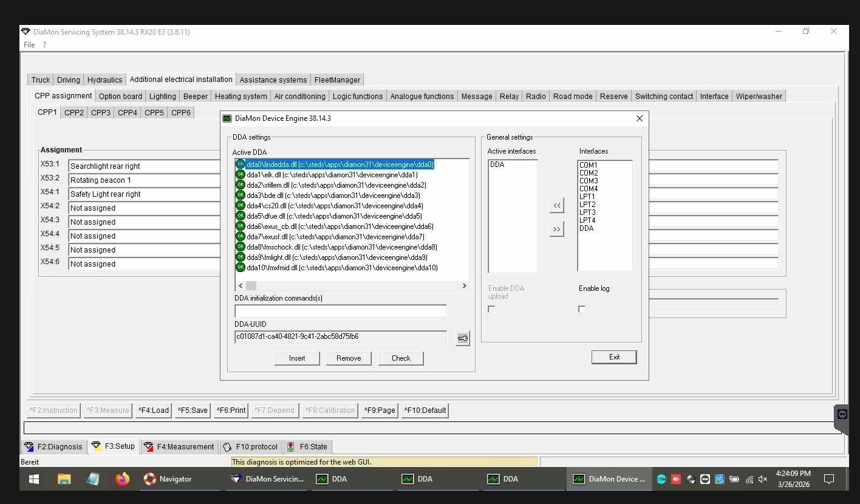The width and height of the screenshot is (860, 504).
Task: Click the key icon beside DDA-UUID field
Action: pyautogui.click(x=463, y=338)
